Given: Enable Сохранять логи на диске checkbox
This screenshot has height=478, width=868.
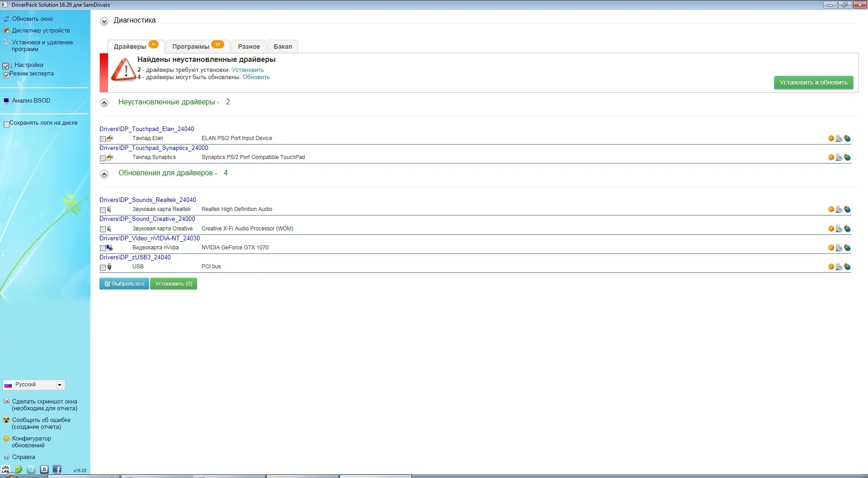Looking at the screenshot, I should (6, 124).
